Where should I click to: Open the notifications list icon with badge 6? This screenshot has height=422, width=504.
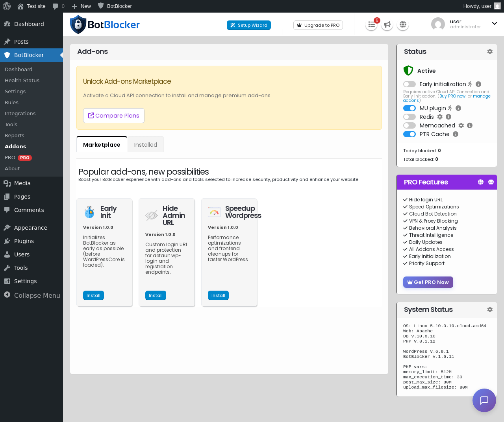coord(371,25)
